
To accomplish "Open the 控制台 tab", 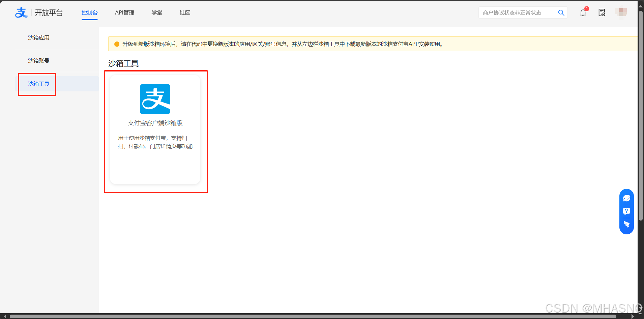I will [x=89, y=13].
